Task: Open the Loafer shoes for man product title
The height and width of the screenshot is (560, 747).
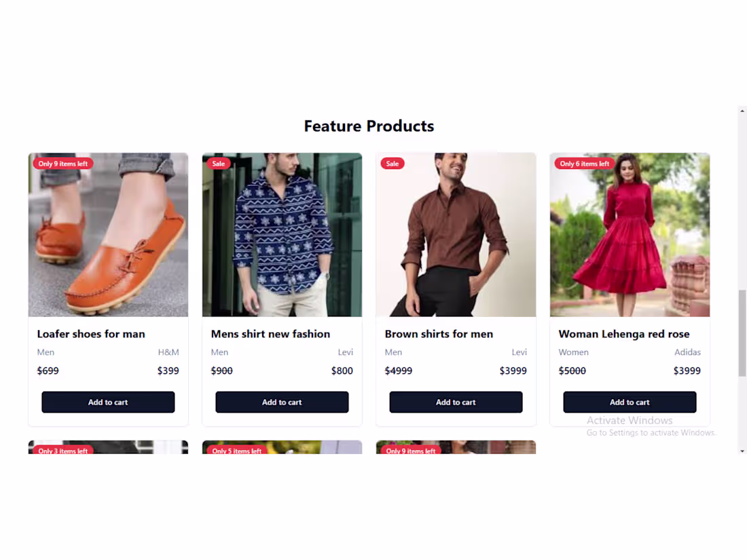Action: click(91, 334)
